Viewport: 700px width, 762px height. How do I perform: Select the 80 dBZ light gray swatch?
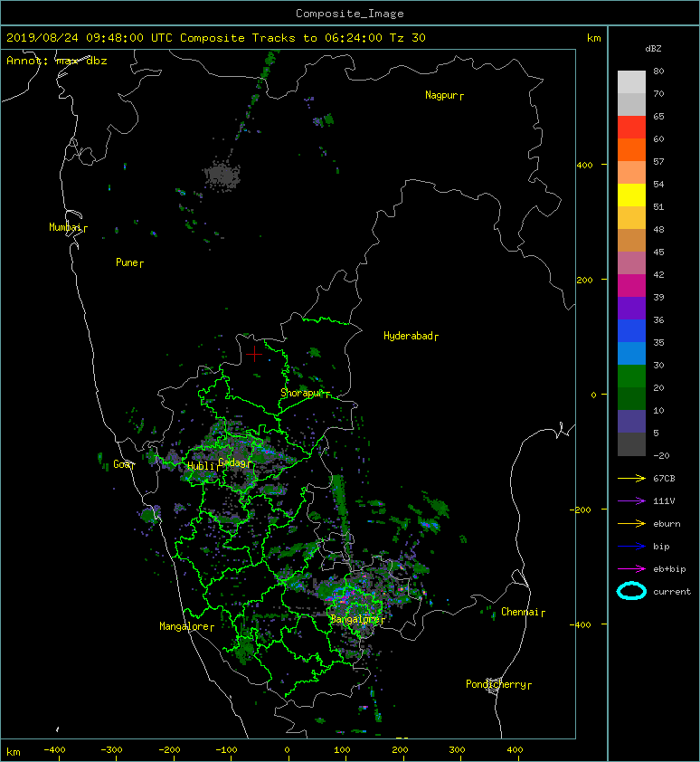click(631, 81)
